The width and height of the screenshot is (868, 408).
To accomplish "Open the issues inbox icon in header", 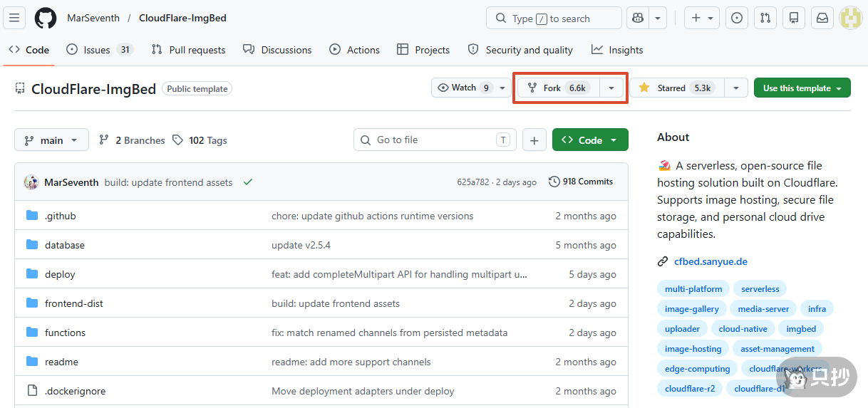I will pos(737,18).
